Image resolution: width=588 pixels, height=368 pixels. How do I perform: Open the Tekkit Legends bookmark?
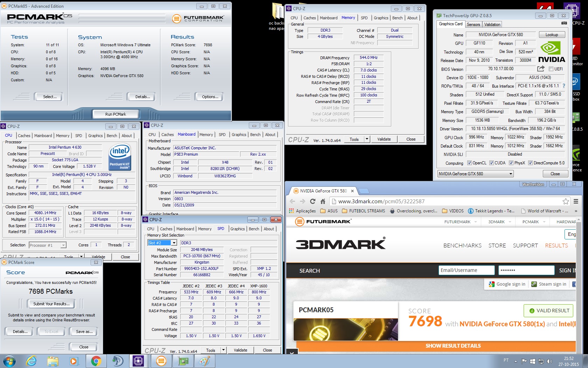pyautogui.click(x=491, y=211)
